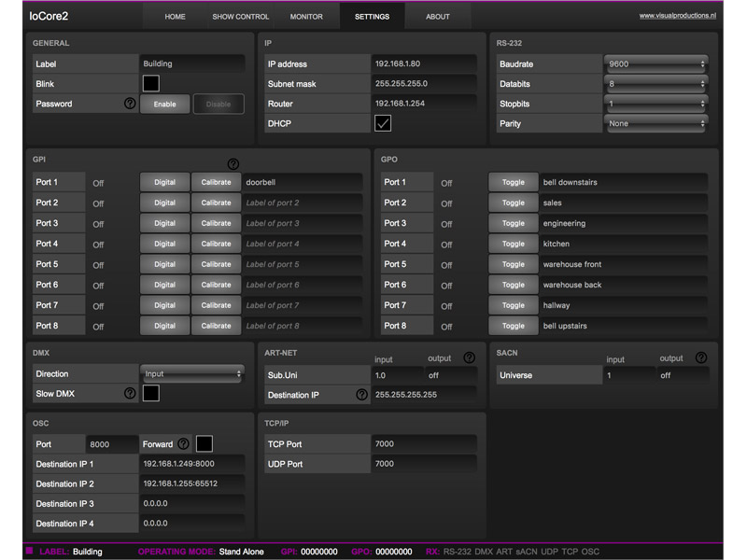Change the DMX Direction dropdown
Image resolution: width=747 pixels, height=560 pixels.
pyautogui.click(x=191, y=373)
